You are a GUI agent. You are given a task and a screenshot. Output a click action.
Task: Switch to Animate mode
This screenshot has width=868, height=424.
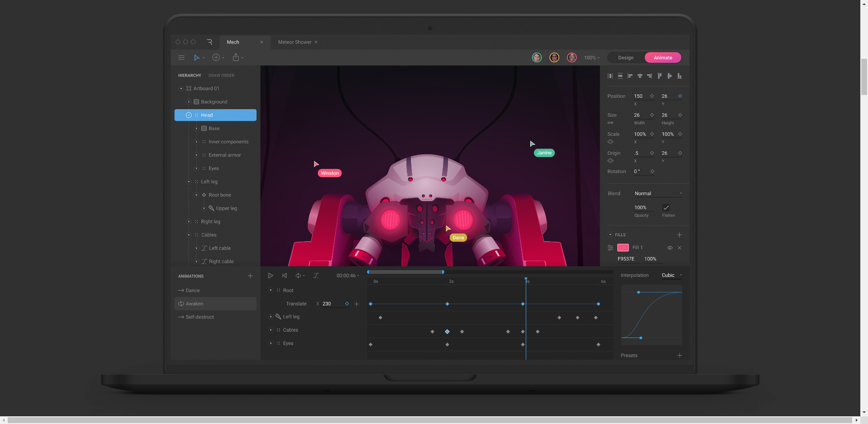[663, 57]
